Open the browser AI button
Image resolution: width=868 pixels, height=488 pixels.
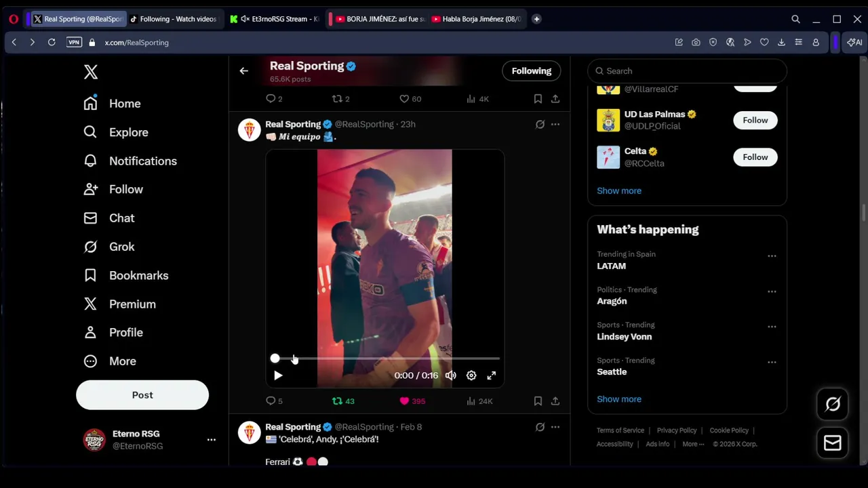(854, 42)
